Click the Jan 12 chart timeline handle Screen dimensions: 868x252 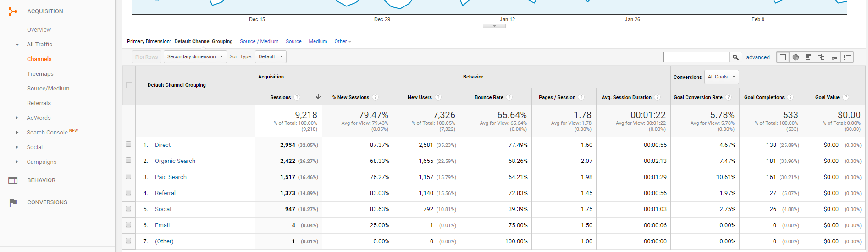click(x=494, y=26)
